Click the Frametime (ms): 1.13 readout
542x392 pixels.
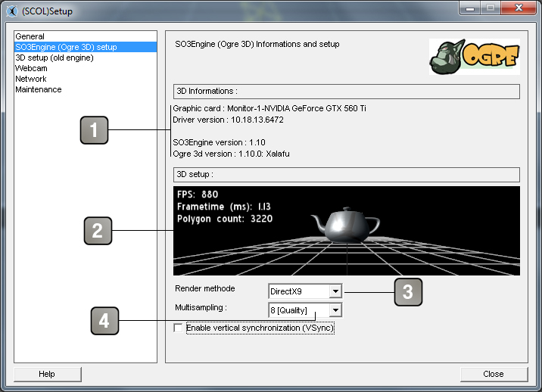point(223,207)
